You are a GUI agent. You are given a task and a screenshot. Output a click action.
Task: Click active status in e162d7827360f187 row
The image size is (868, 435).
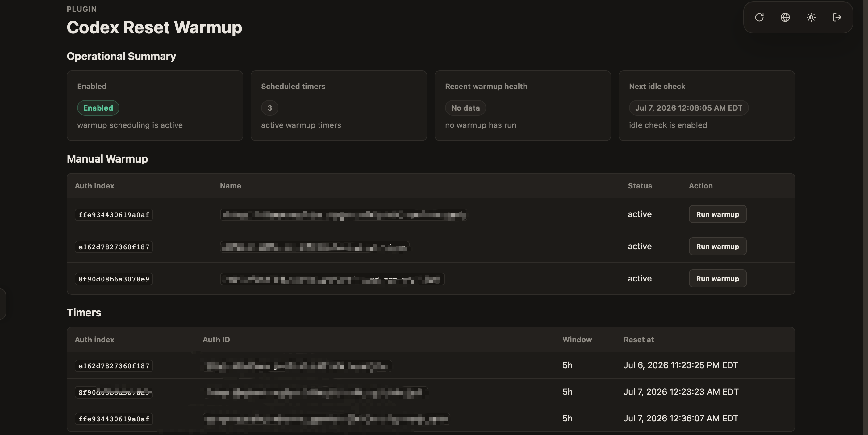click(640, 246)
